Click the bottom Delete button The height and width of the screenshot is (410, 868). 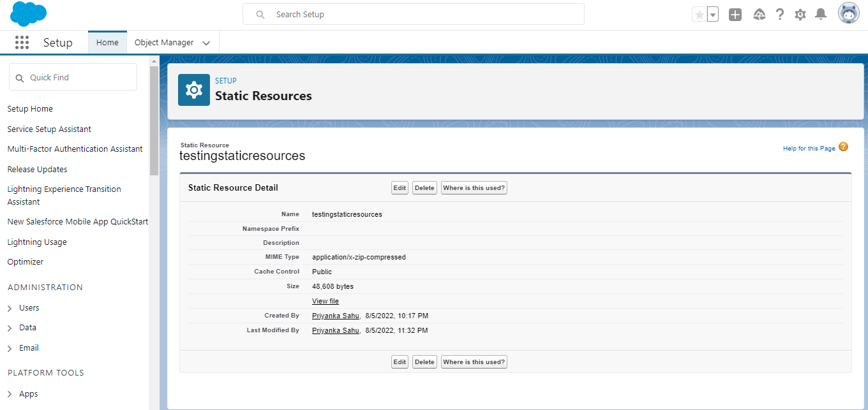point(424,362)
